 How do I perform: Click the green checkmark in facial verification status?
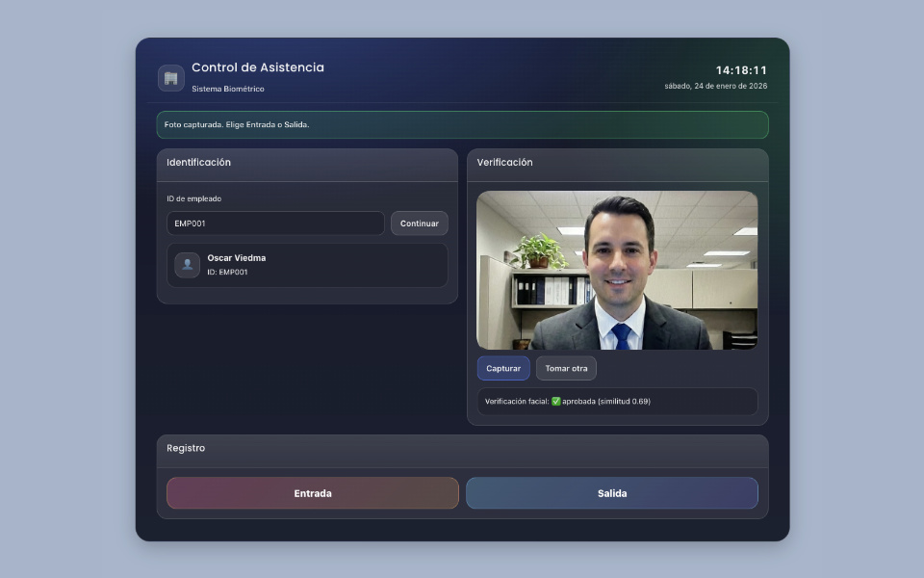coord(555,401)
